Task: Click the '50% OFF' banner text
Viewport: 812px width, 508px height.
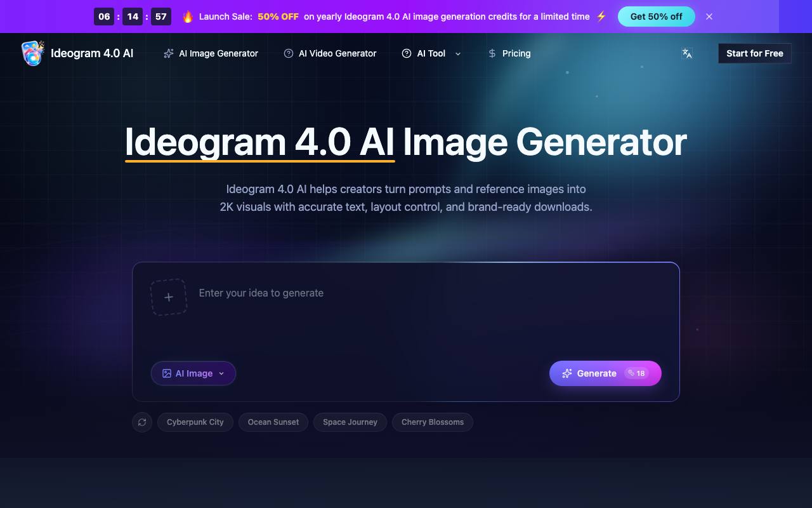Action: (x=278, y=17)
